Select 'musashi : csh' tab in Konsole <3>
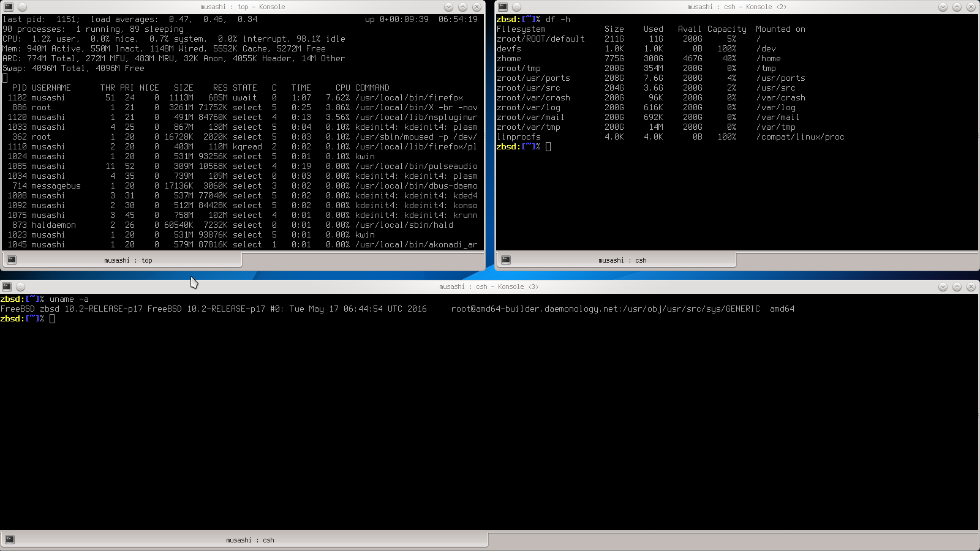The image size is (980, 551). point(244,540)
